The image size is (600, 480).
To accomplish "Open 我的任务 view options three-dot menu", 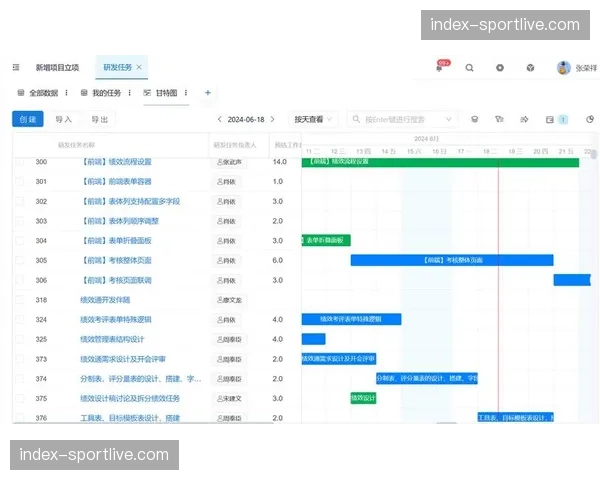I will click(x=130, y=93).
